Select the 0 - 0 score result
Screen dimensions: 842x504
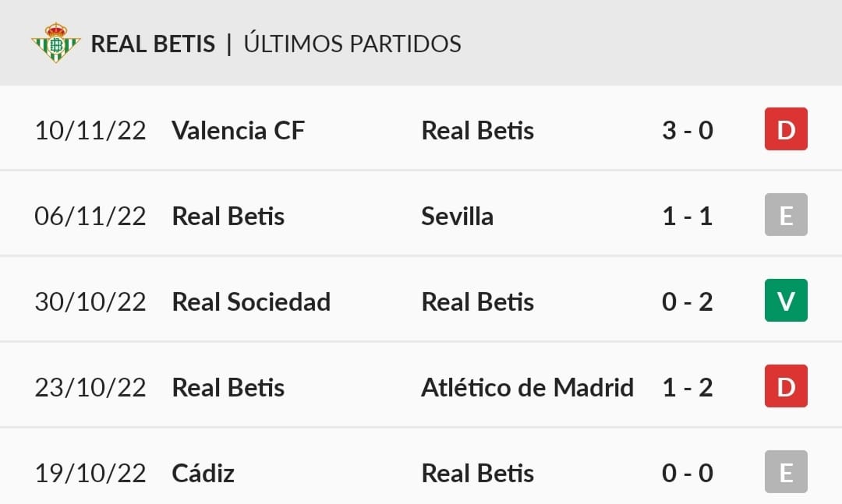point(688,473)
